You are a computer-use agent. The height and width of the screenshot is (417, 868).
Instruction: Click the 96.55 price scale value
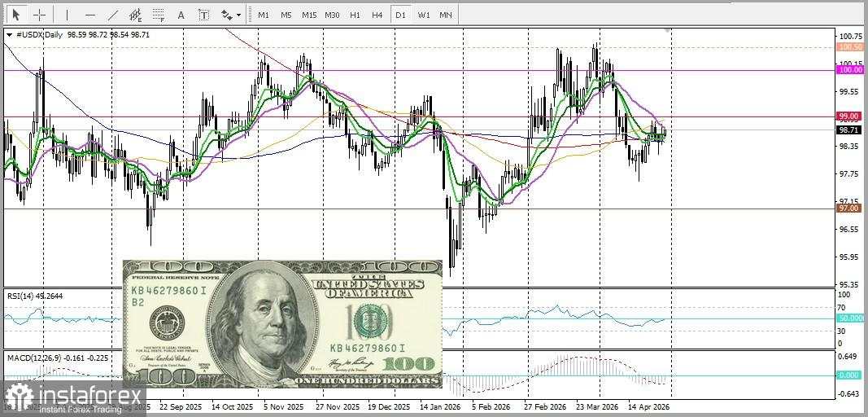(x=850, y=230)
